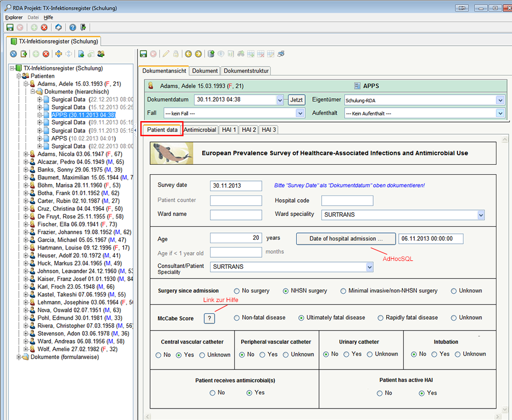
Task: Switch to the Antimicrobial tab
Action: pyautogui.click(x=200, y=129)
